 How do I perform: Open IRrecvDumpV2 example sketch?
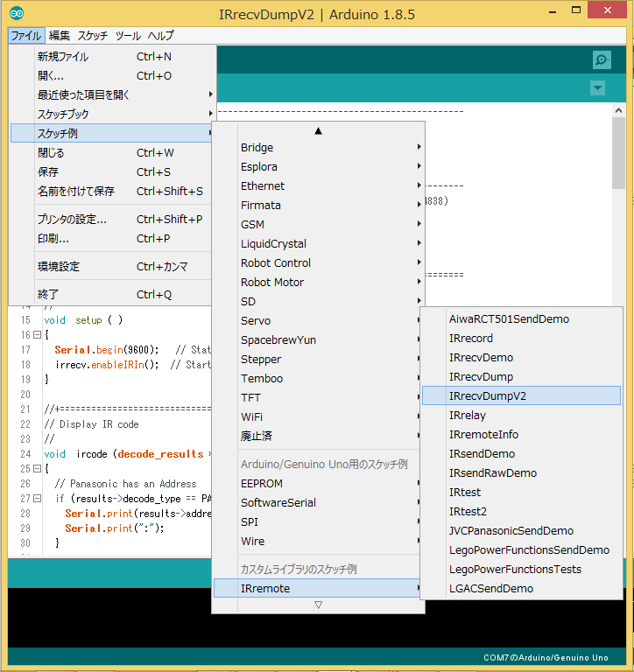[x=521, y=396]
